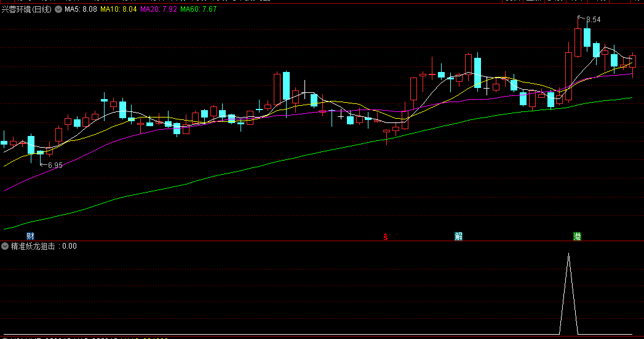Click the 8.54 high price label
Viewport: 644px width, 339px height.
coord(593,20)
